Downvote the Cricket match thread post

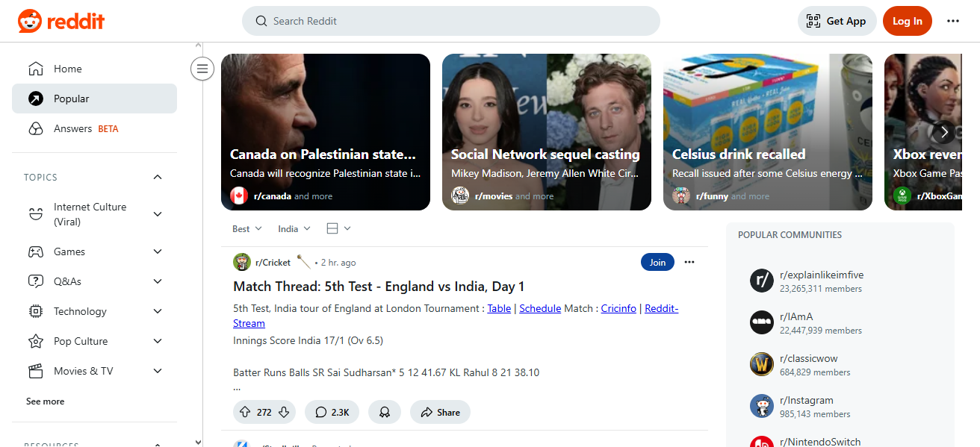click(284, 412)
